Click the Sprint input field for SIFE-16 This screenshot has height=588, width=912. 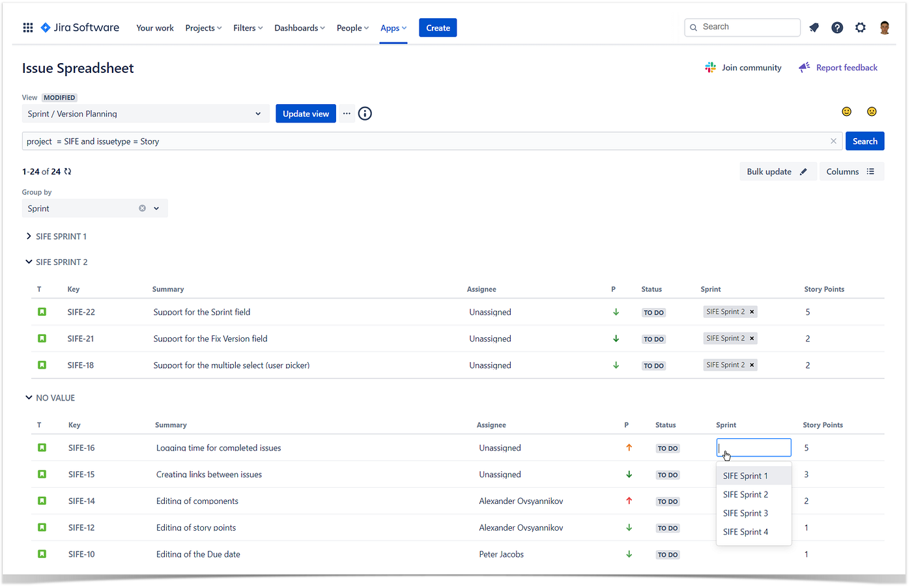(x=754, y=447)
